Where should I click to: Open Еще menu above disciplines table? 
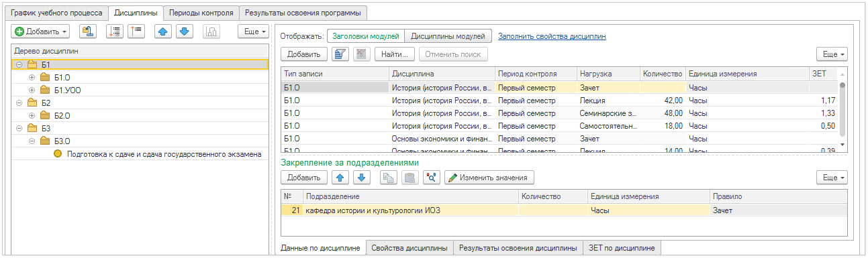[x=832, y=54]
